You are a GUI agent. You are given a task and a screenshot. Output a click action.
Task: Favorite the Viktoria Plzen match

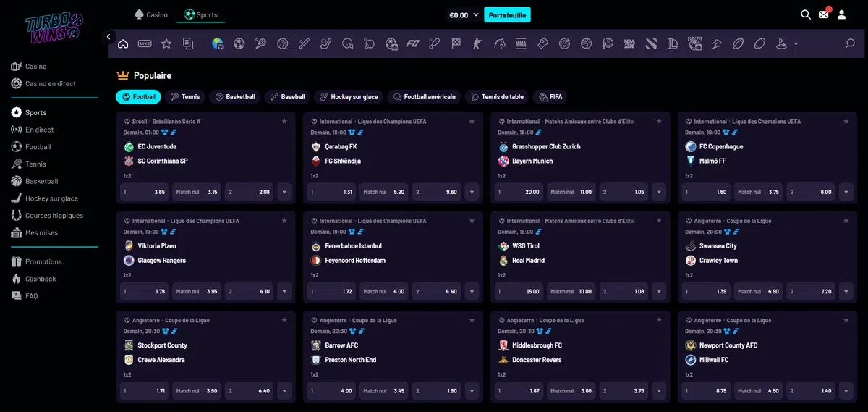pos(284,221)
